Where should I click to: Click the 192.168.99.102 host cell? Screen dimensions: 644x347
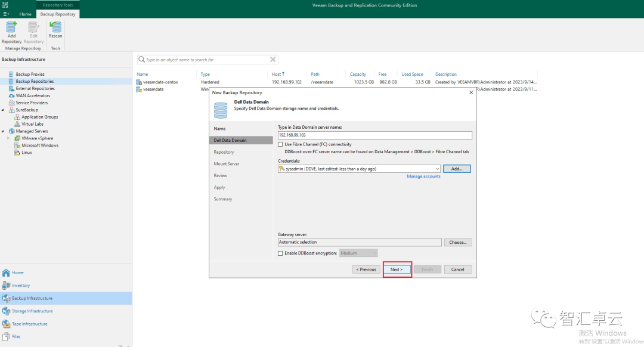[286, 82]
